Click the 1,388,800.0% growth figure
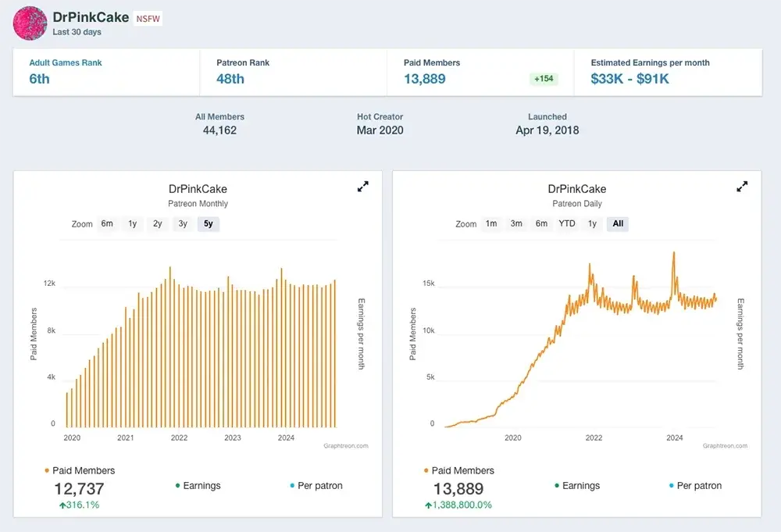Image resolution: width=781 pixels, height=532 pixels. [x=458, y=505]
